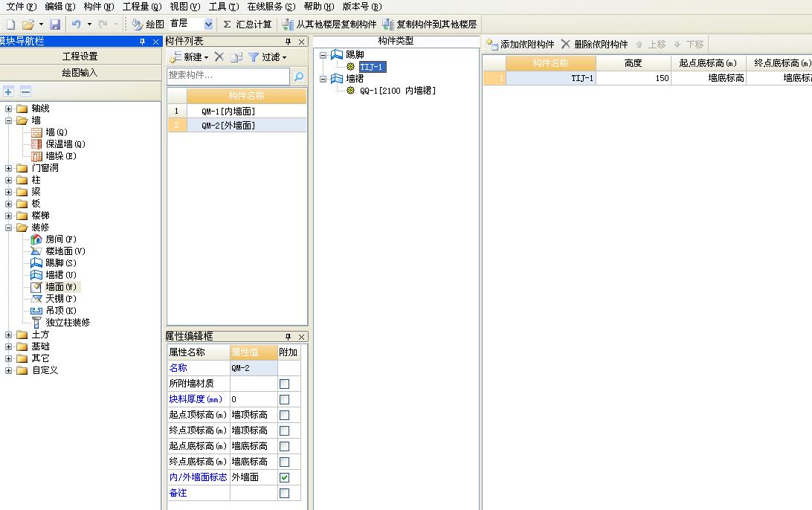Open the 首层 floor dropdown
Screen dimensions: 812x510
[208, 25]
